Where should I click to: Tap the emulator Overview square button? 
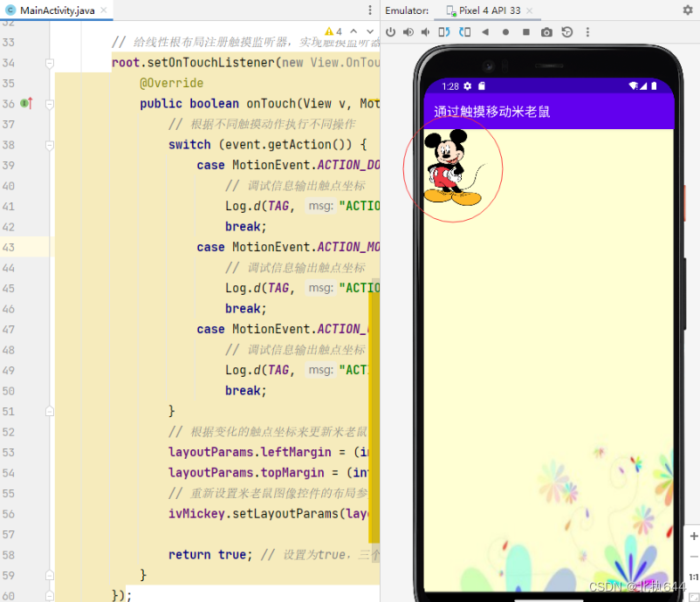tap(526, 32)
